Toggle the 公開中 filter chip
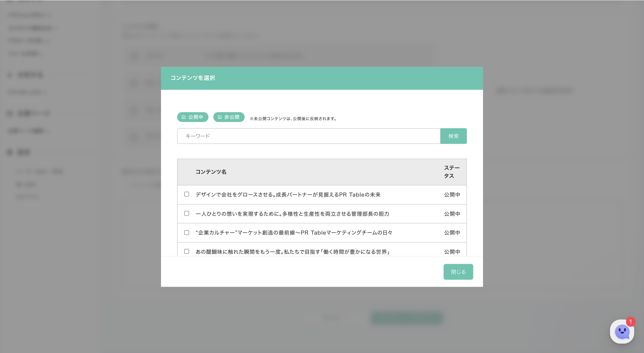This screenshot has width=644, height=353. click(x=193, y=117)
